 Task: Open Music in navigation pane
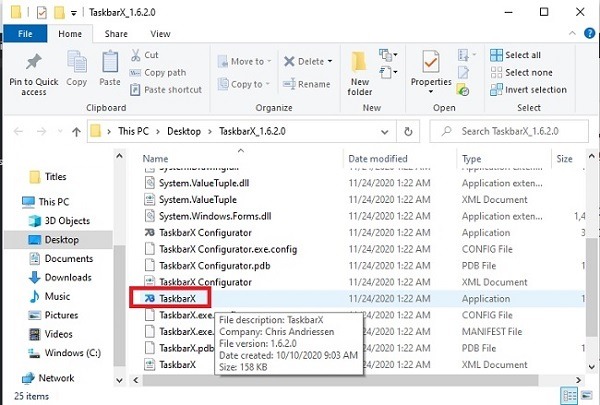tap(50, 296)
